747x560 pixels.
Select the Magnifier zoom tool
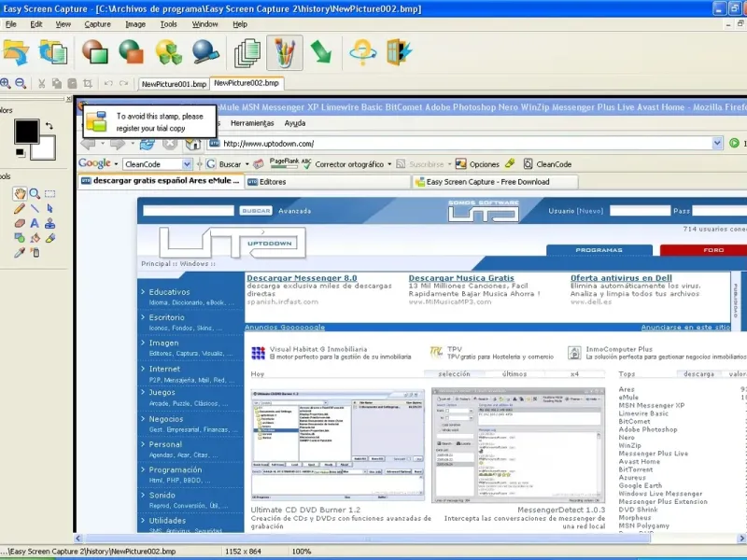pos(35,193)
